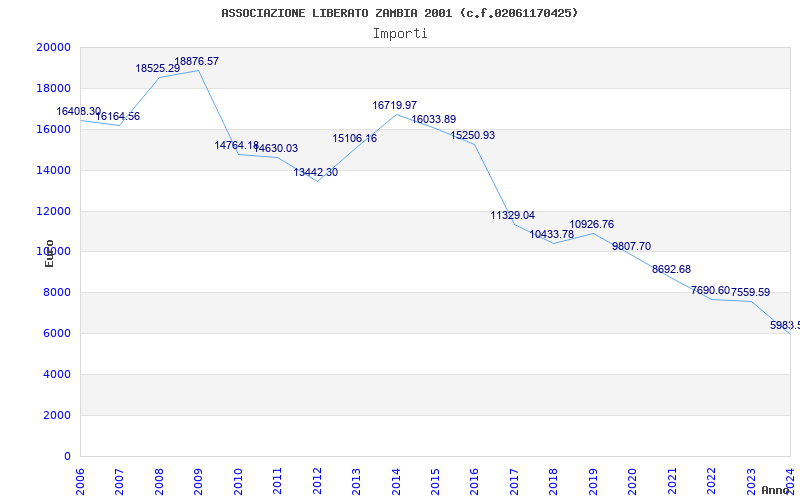This screenshot has height=500, width=800.
Task: Select data label 9807.70
Action: point(632,246)
